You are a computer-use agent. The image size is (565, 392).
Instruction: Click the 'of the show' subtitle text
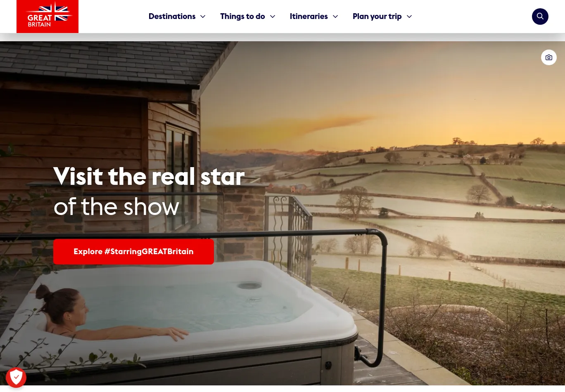116,207
